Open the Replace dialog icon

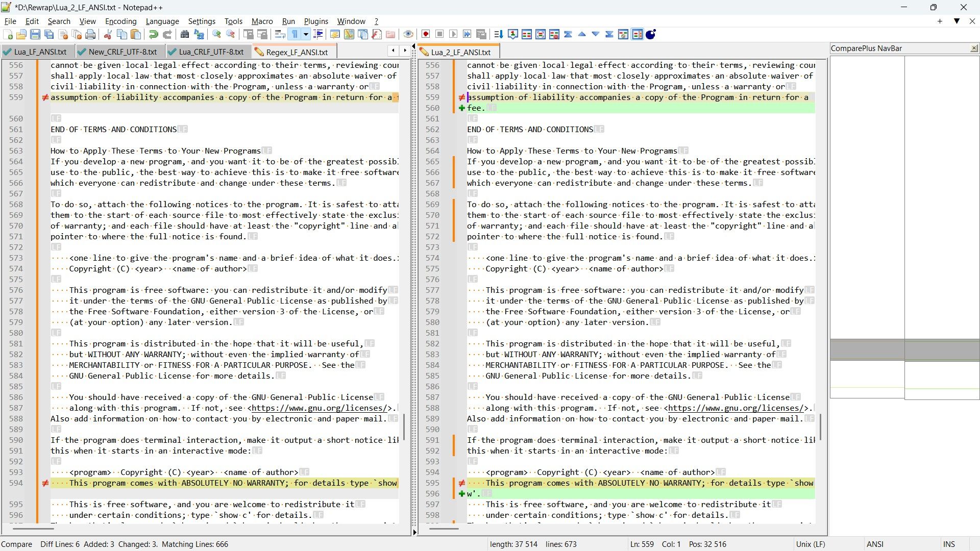(x=199, y=34)
